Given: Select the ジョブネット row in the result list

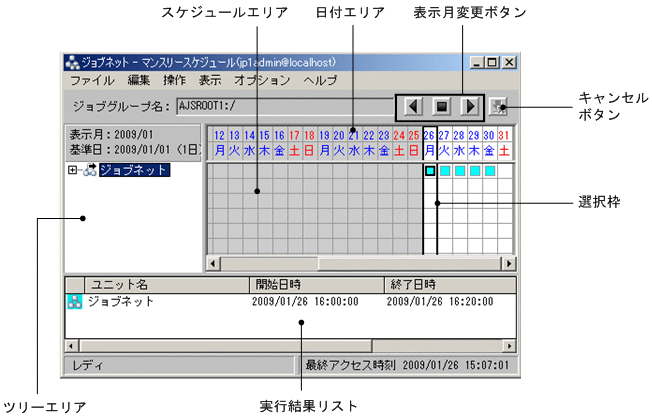Looking at the screenshot, I should 290,302.
